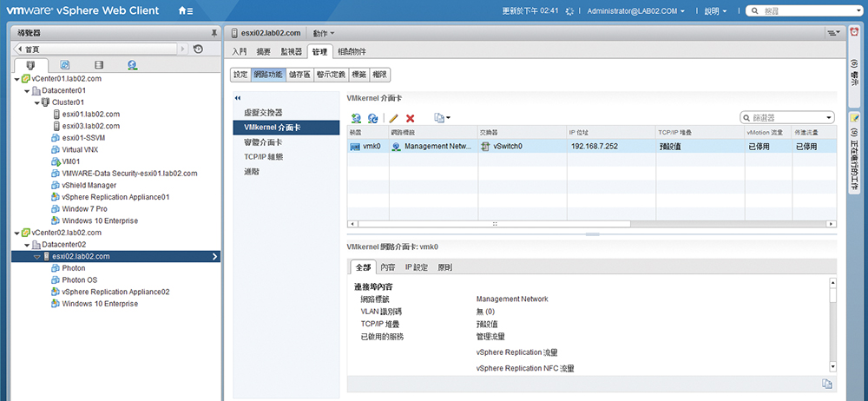The width and height of the screenshot is (868, 401).
Task: Click the refresh spinner icon in the top bar
Action: [569, 11]
